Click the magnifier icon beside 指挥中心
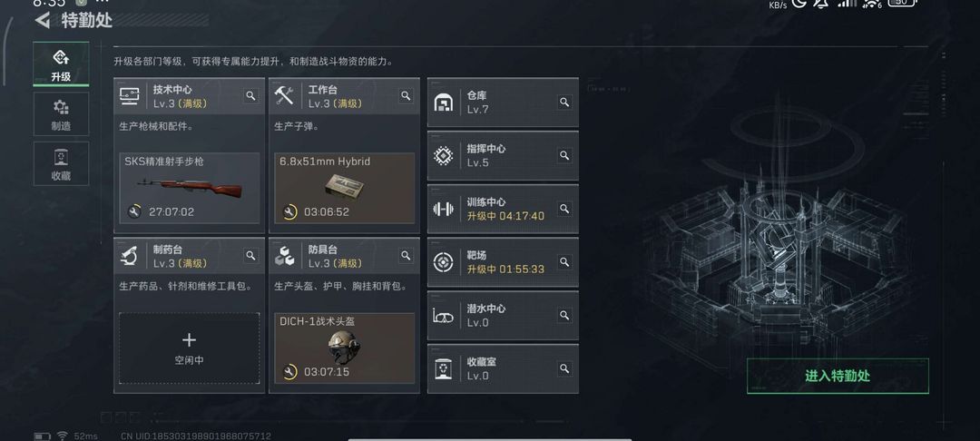 564,155
